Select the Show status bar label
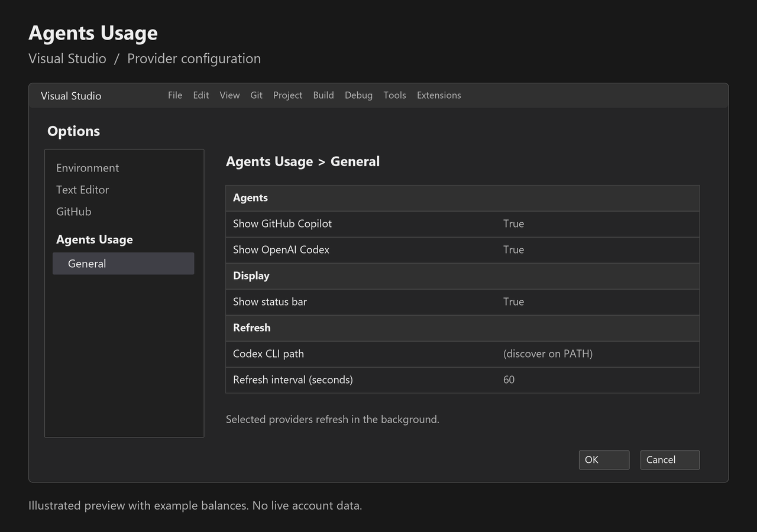This screenshot has height=532, width=757. 270,301
